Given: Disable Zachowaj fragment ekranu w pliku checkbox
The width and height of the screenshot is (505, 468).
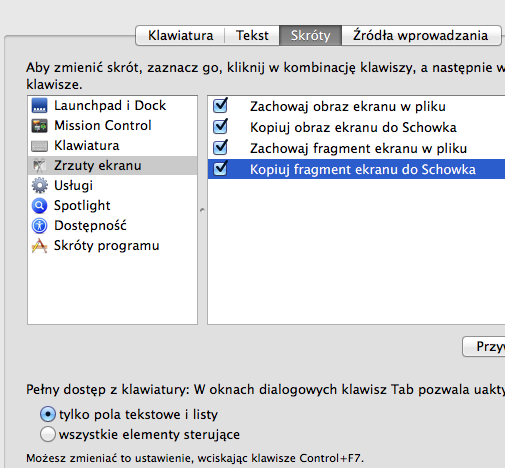Looking at the screenshot, I should coord(220,148).
